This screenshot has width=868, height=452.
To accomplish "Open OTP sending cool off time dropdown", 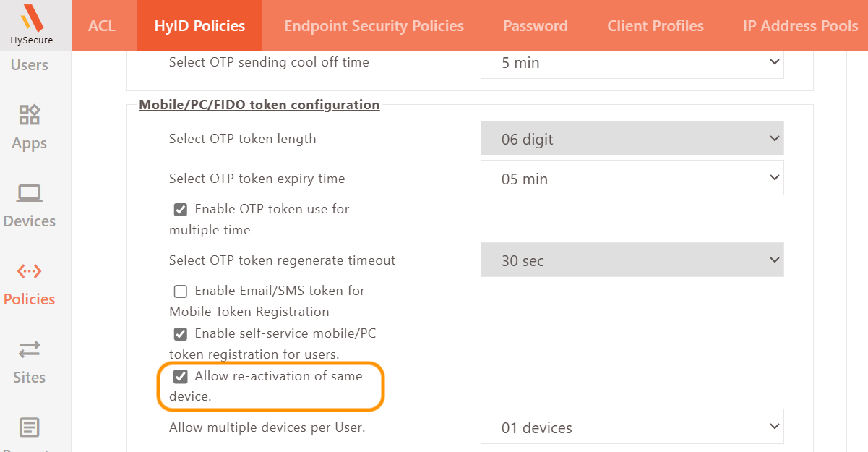I will [x=632, y=63].
